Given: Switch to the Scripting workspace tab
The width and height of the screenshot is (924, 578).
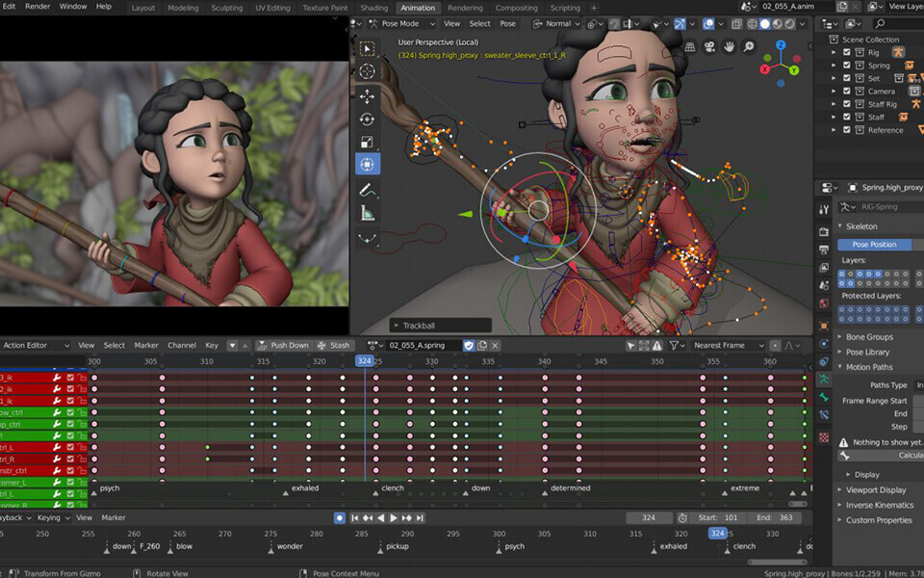Looking at the screenshot, I should click(565, 8).
